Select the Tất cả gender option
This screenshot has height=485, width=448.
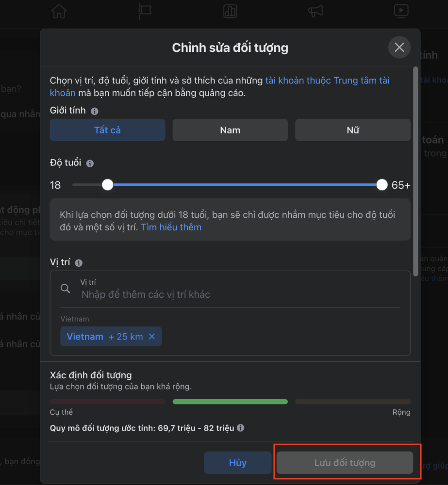pyautogui.click(x=107, y=130)
